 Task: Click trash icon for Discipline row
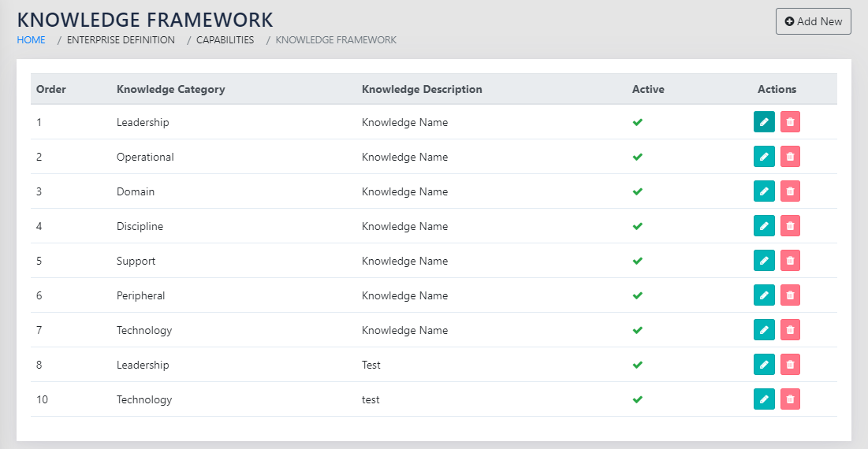790,226
